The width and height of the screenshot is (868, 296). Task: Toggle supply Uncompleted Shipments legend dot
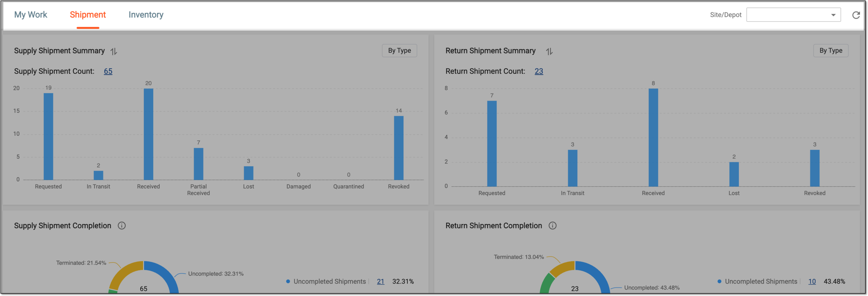tap(288, 281)
